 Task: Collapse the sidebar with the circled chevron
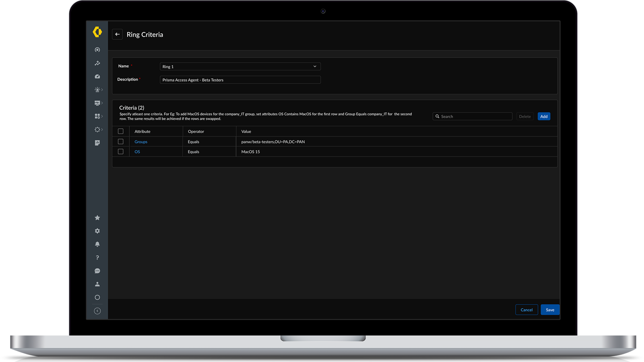tap(97, 311)
